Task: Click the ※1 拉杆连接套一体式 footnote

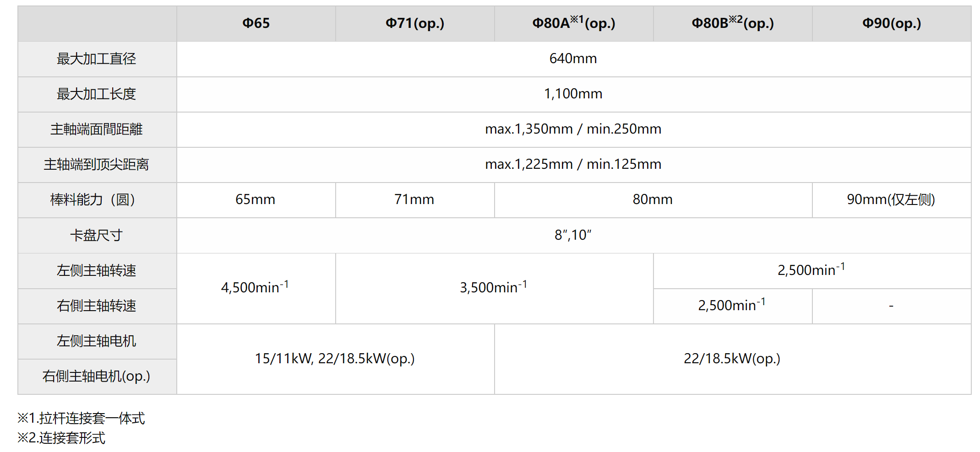Action: pyautogui.click(x=82, y=418)
